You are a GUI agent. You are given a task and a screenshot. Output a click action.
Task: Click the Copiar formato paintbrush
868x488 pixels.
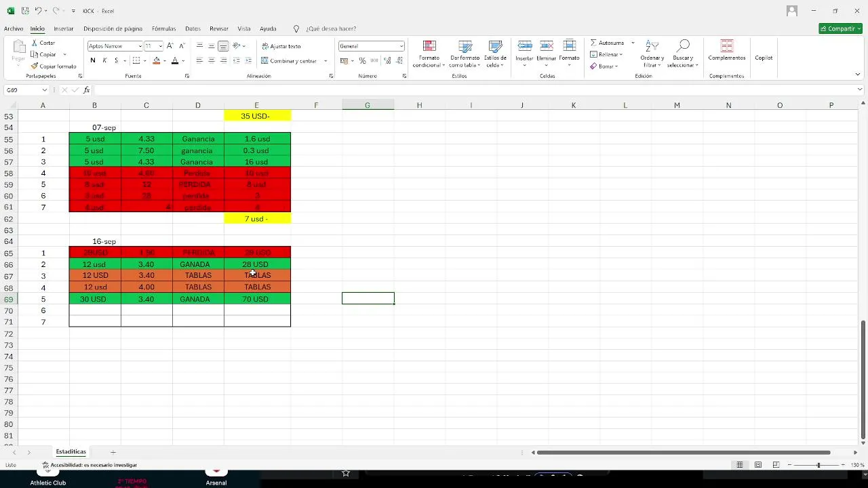53,66
